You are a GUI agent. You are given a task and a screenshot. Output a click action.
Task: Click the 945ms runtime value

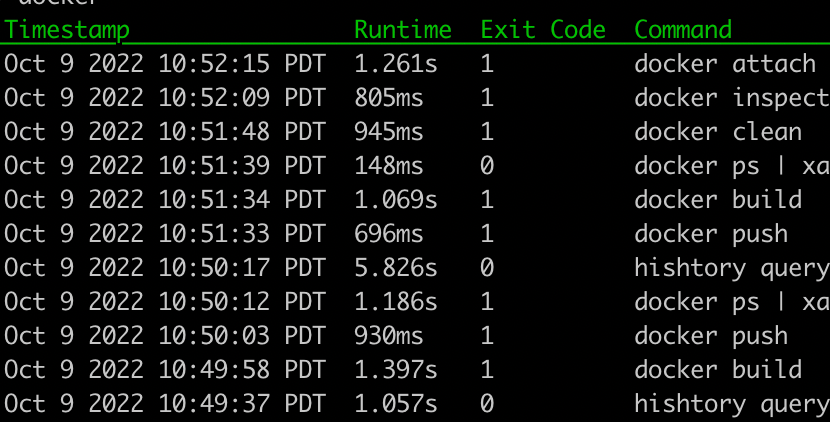coord(389,132)
